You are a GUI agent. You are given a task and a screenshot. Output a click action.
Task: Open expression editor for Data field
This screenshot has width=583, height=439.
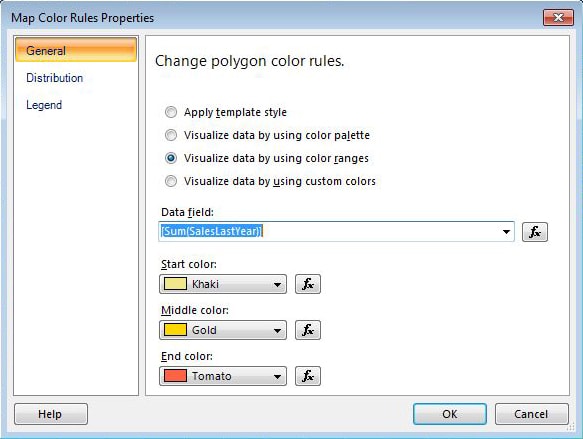(x=535, y=232)
